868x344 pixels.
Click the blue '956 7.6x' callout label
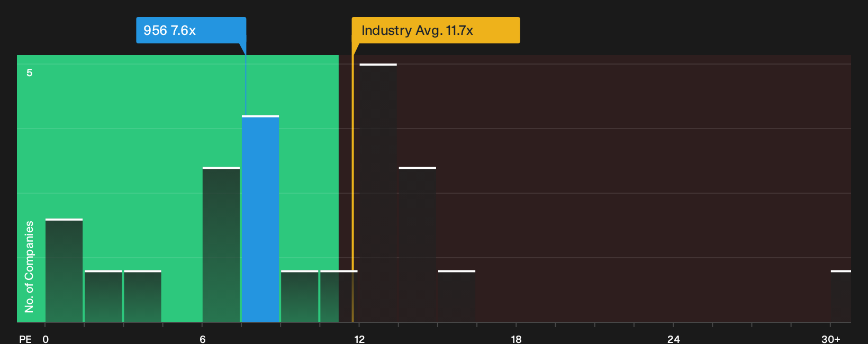point(191,30)
